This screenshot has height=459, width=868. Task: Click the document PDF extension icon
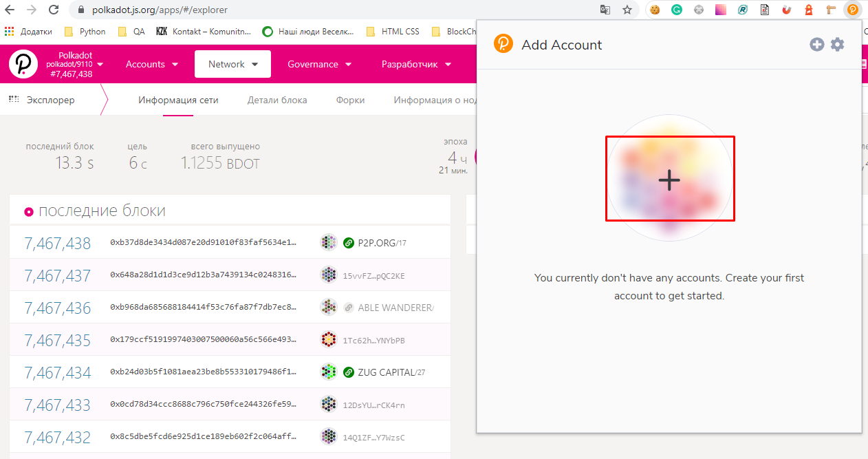(765, 10)
